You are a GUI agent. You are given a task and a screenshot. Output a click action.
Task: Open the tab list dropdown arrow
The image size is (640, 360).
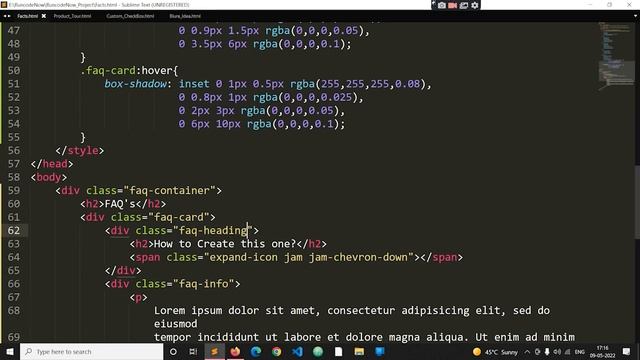[x=636, y=16]
